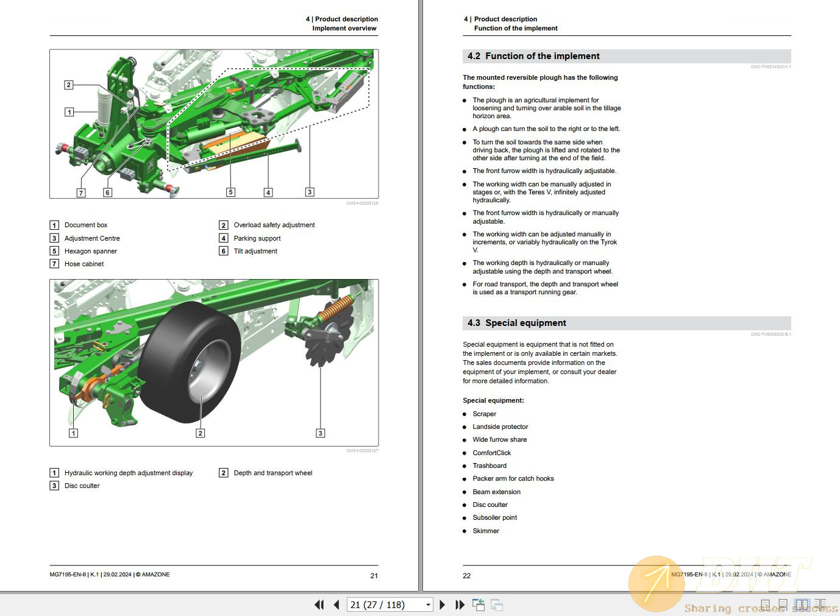This screenshot has width=840, height=616.
Task: Jump to the last page
Action: pos(460,605)
